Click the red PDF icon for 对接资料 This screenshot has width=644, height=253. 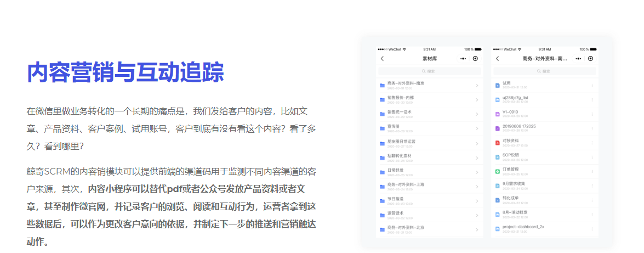click(497, 143)
